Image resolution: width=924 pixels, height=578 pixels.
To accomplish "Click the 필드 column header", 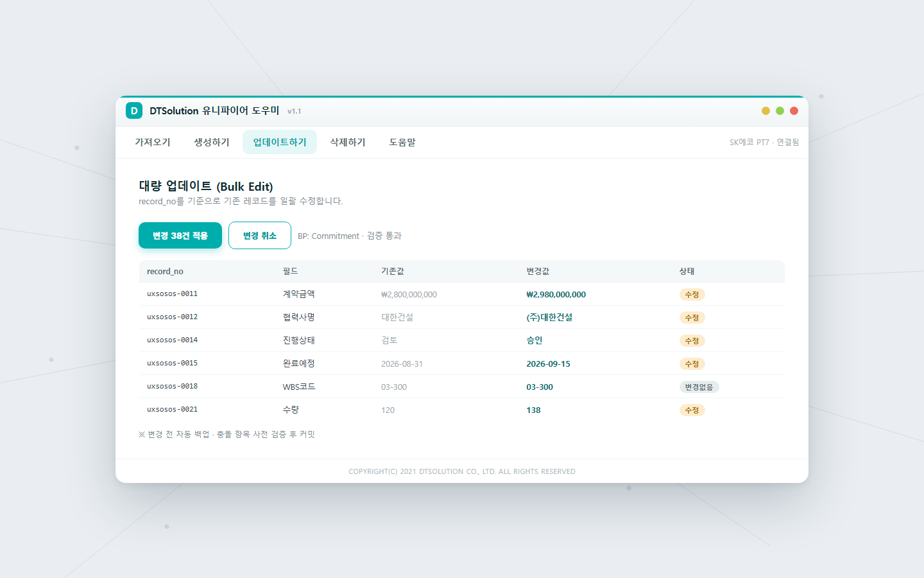I will (x=290, y=271).
